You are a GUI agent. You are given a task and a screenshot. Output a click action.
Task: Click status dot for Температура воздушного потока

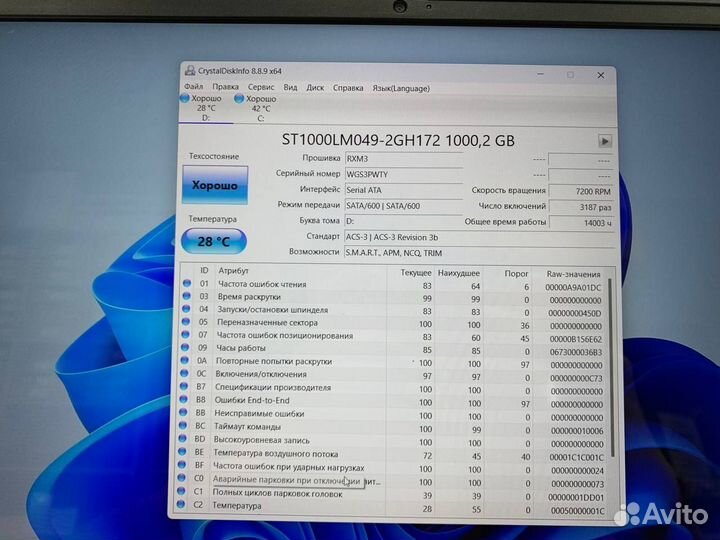tap(182, 452)
